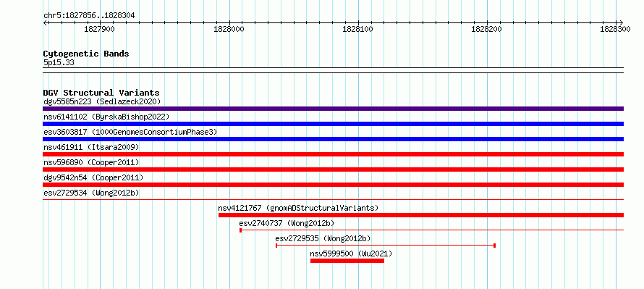Click the left end marker of esv2740737
644x289 pixels.
click(x=241, y=230)
